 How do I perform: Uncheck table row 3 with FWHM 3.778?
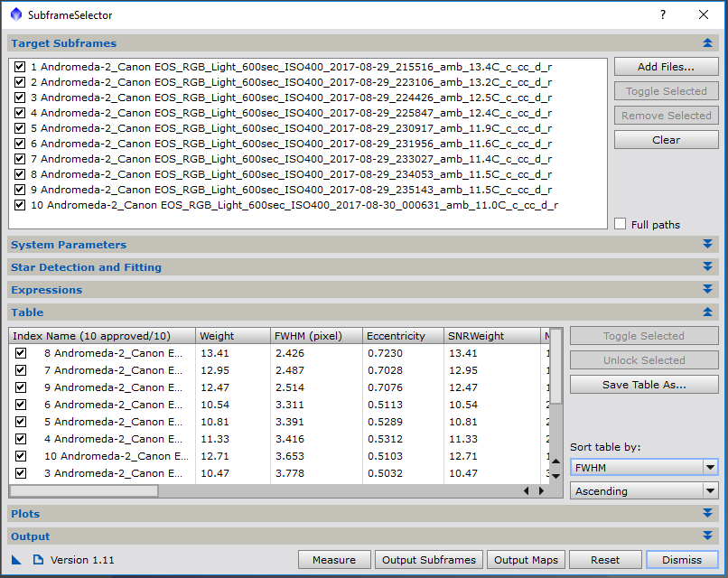point(21,473)
